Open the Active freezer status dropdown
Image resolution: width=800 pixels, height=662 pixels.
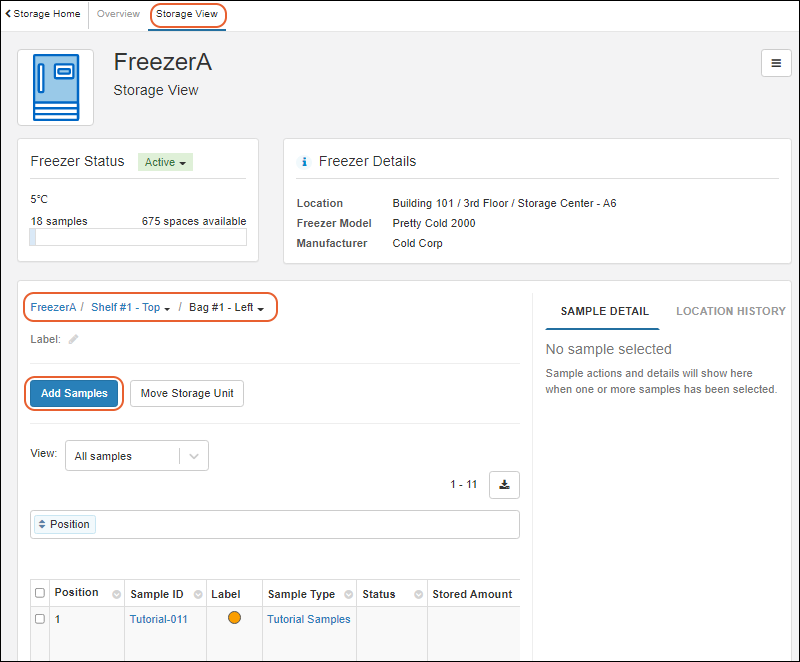165,162
